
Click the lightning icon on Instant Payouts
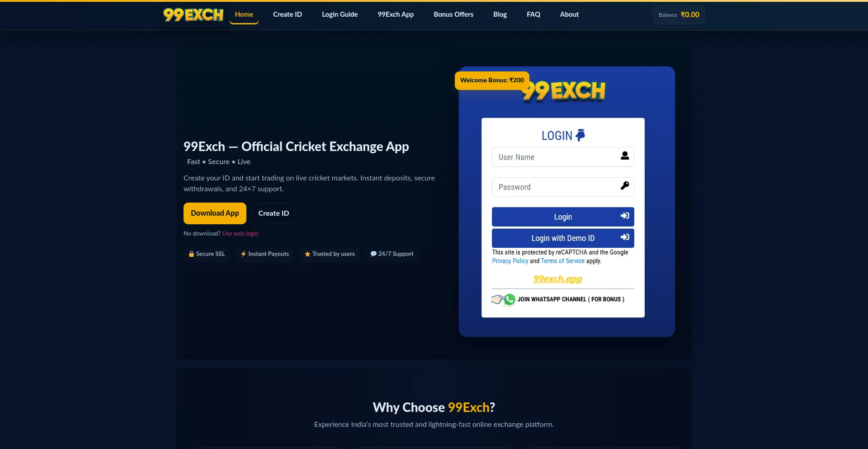pos(243,254)
